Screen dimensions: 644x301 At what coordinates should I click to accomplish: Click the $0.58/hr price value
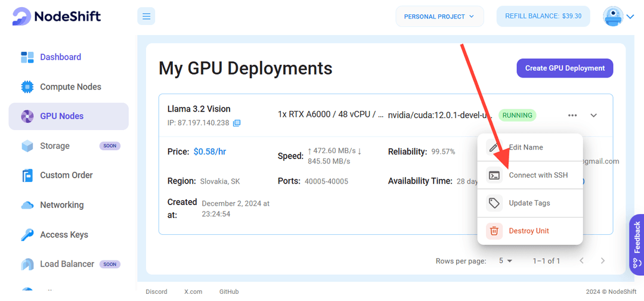tap(210, 151)
